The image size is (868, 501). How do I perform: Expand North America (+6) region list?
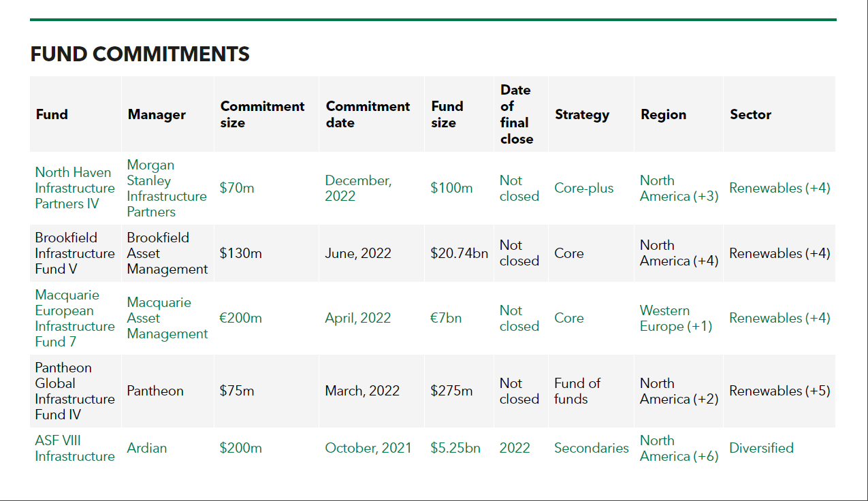pos(679,448)
